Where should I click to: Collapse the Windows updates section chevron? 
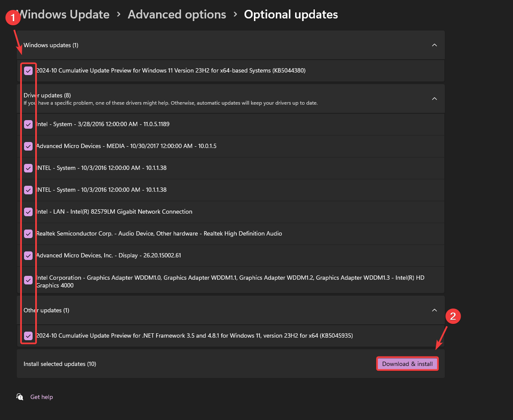click(434, 45)
